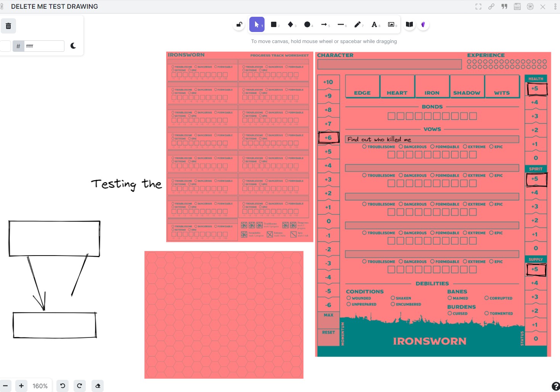
Task: Select the Diamond shape tool
Action: click(290, 24)
